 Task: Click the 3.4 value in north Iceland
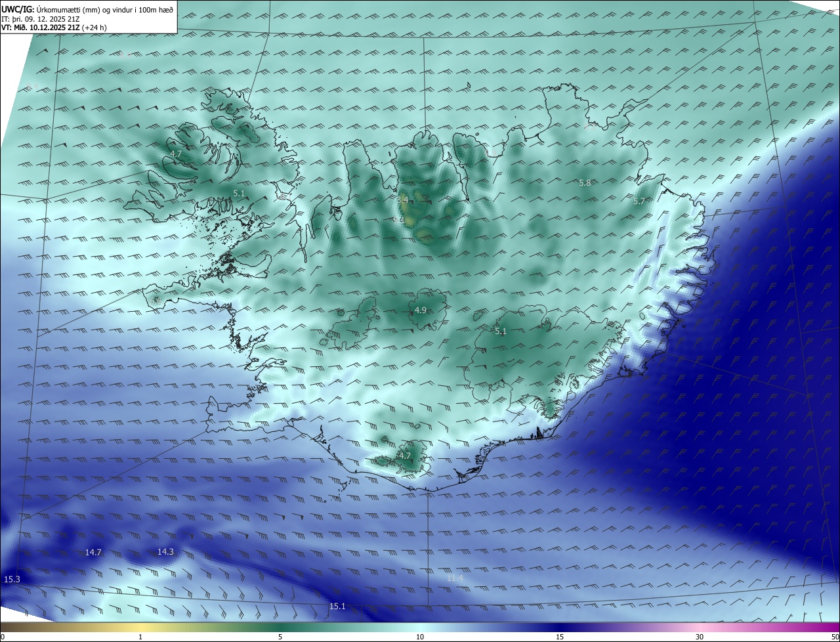[x=402, y=200]
